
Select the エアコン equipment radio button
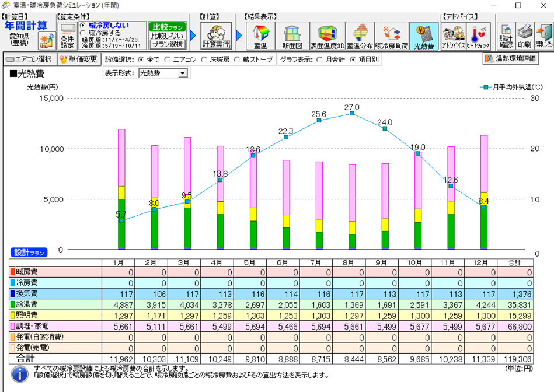[168, 59]
